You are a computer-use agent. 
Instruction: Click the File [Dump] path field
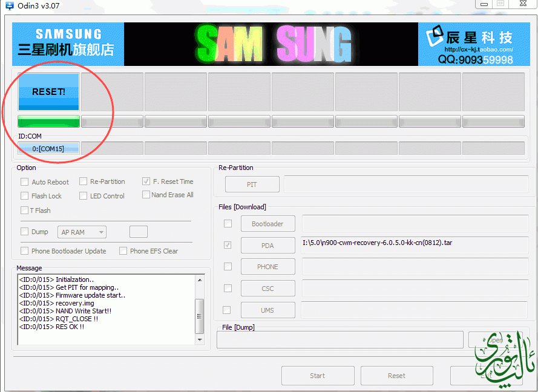click(x=340, y=339)
